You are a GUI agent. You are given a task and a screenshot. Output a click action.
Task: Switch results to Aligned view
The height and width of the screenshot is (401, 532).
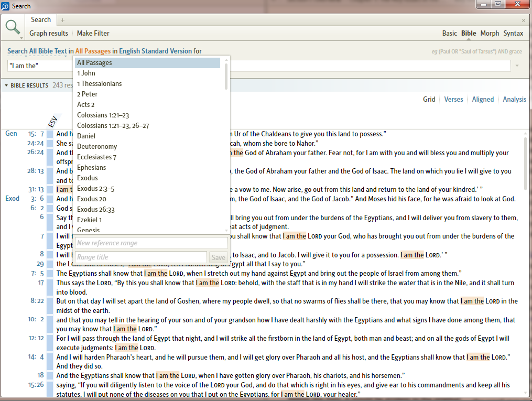483,100
